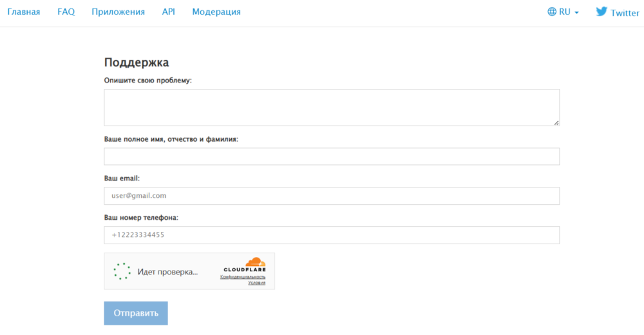
Task: Open the Условия link in Cloudflare widget
Action: (257, 283)
